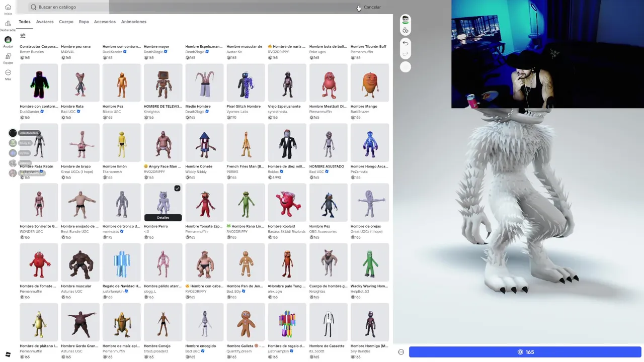Select the Hombre de Cassette thumbnail

coord(329,322)
